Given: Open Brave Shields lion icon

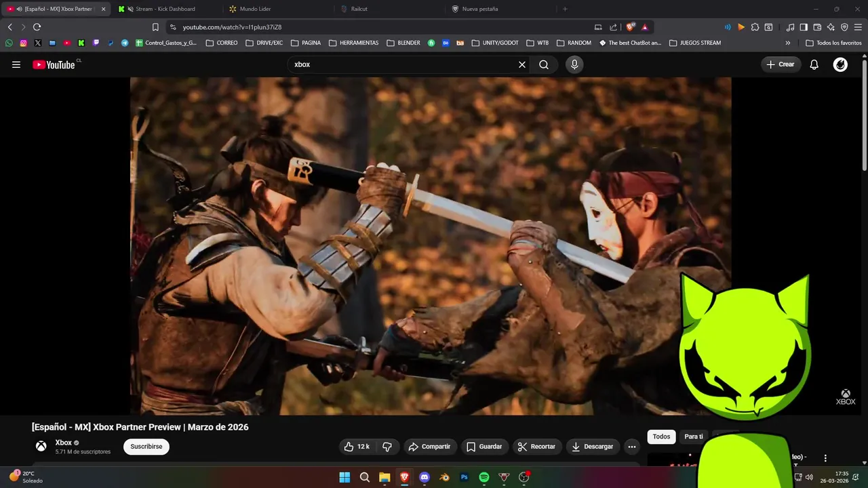Looking at the screenshot, I should pyautogui.click(x=631, y=27).
